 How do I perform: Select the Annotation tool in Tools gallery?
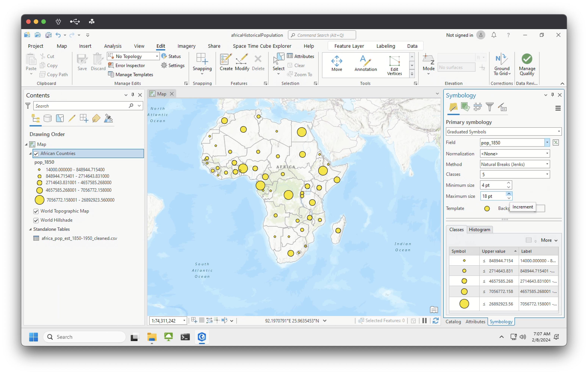365,63
